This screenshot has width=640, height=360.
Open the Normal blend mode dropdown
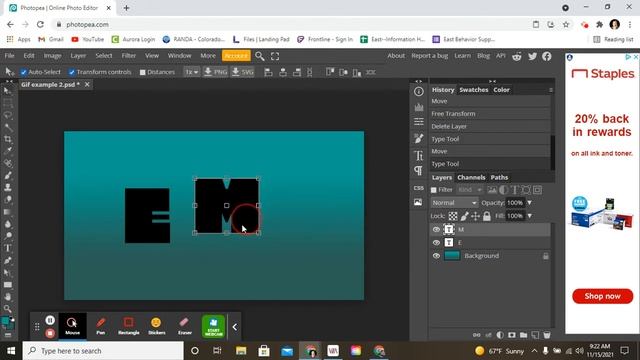454,202
